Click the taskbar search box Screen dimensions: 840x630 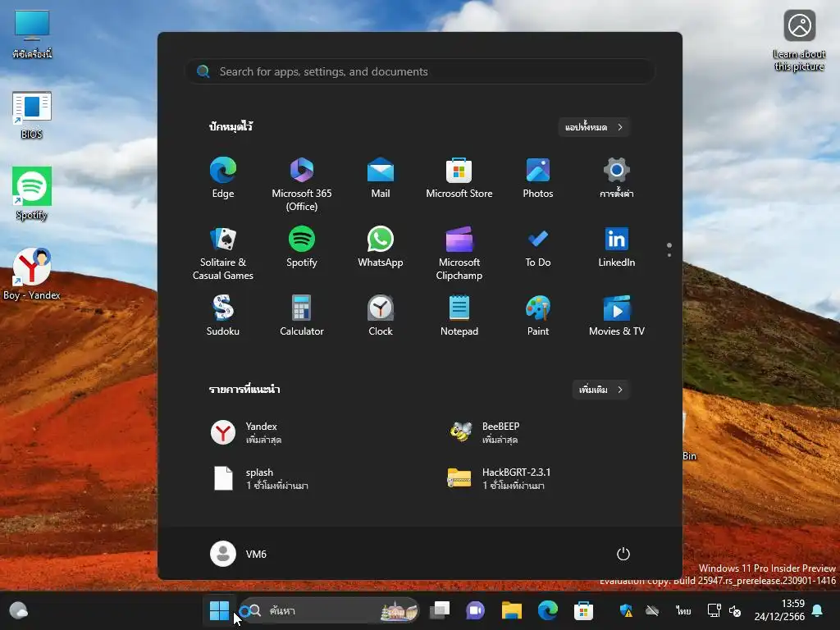328,610
